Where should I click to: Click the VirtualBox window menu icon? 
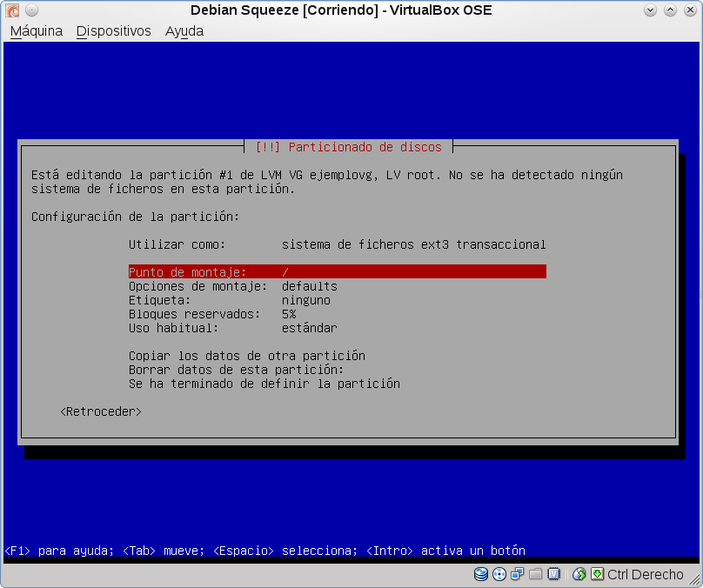click(x=12, y=10)
